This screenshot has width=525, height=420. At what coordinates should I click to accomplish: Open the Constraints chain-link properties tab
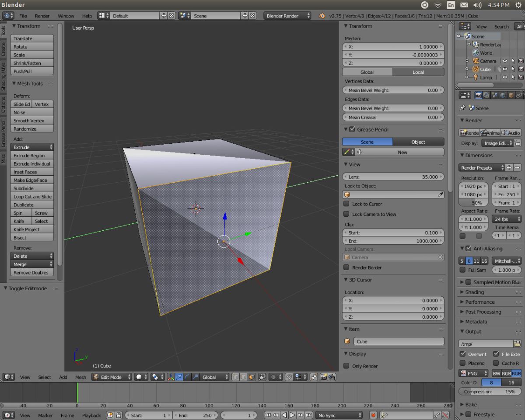[x=519, y=95]
